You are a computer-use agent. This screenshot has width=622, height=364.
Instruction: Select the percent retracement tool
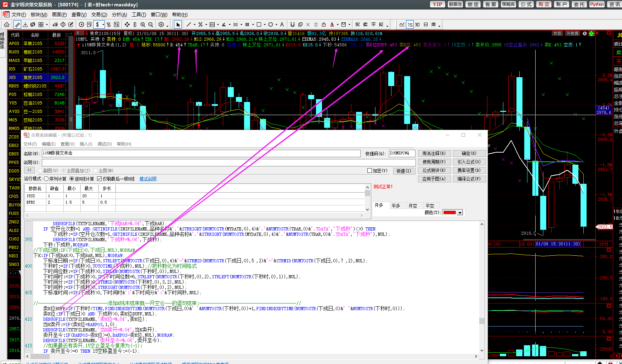tap(200, 24)
